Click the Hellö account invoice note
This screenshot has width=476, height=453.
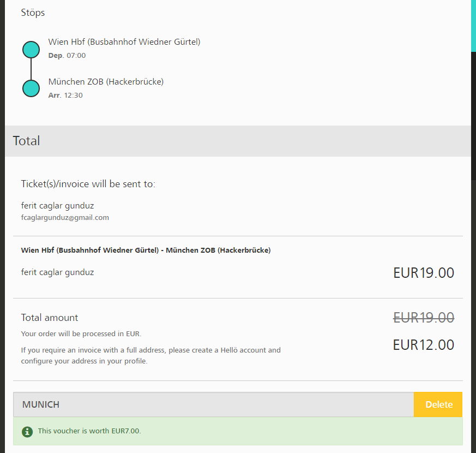[x=150, y=355]
